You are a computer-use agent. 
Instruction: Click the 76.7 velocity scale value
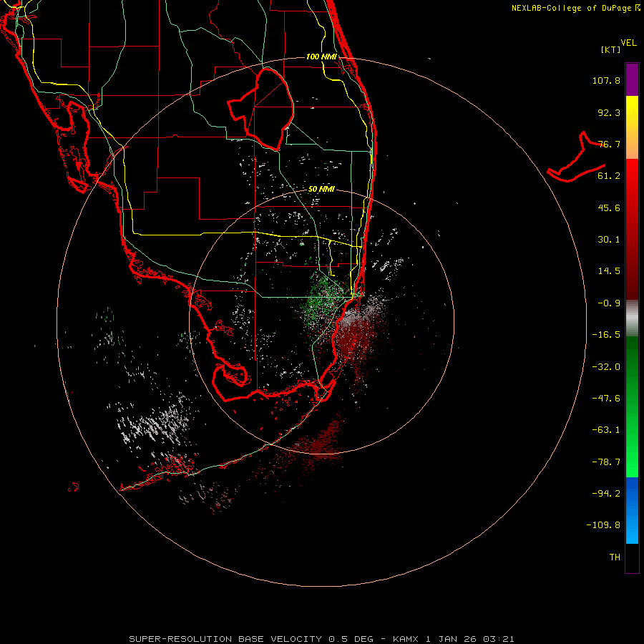click(x=609, y=144)
